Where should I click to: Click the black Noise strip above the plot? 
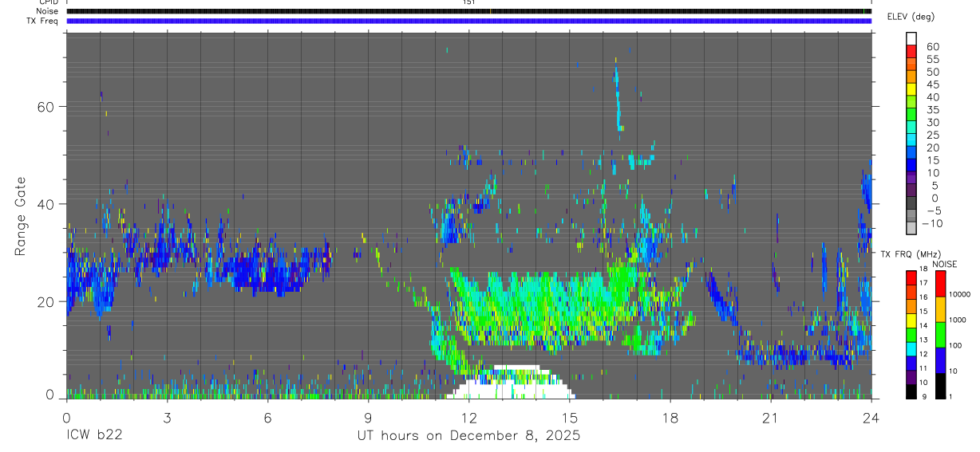pyautogui.click(x=469, y=11)
